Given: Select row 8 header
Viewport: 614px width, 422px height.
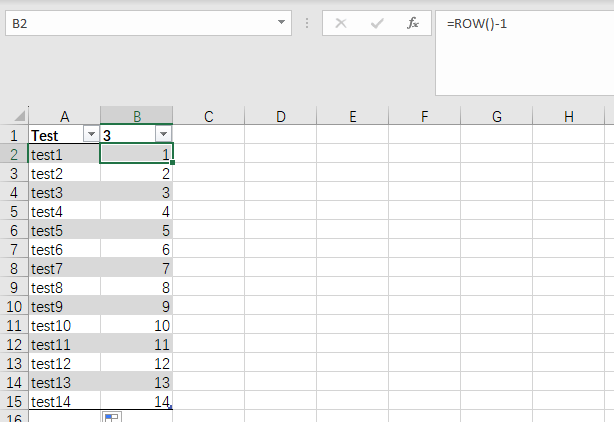Looking at the screenshot, I should coord(14,269).
